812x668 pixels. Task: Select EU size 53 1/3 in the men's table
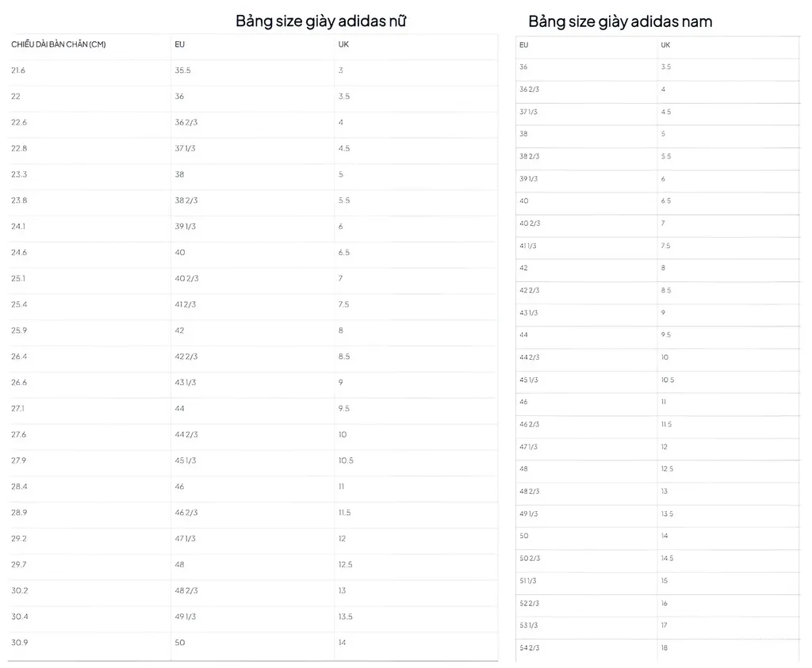pyautogui.click(x=529, y=626)
